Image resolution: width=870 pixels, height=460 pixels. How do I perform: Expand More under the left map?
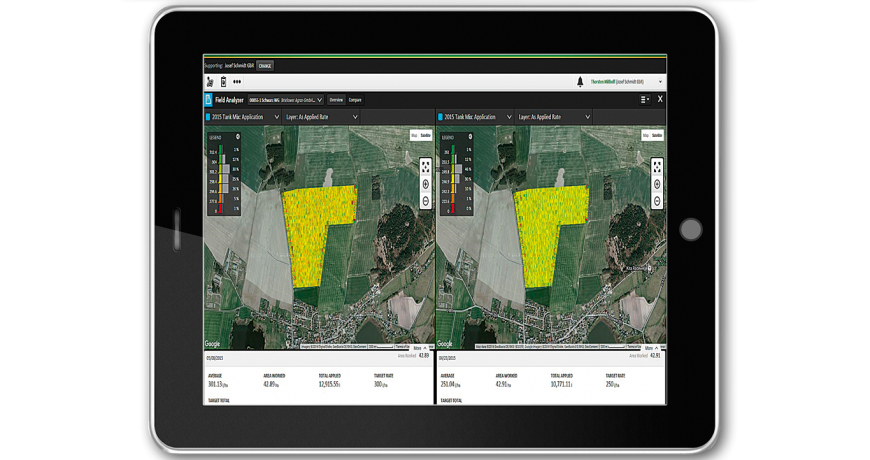(x=420, y=348)
